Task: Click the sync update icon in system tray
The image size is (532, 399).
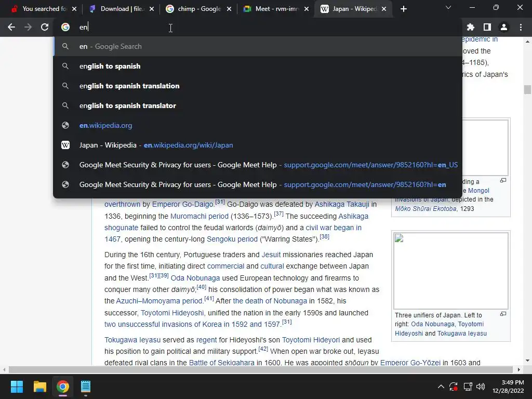Action: tap(453, 387)
